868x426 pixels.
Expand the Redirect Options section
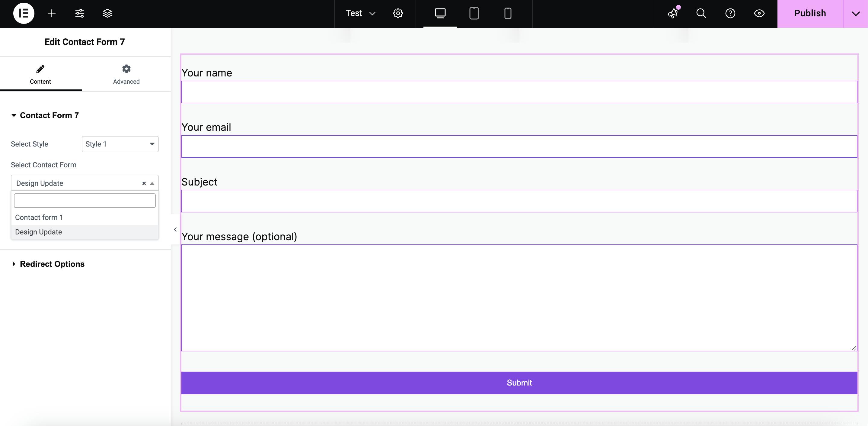[48, 264]
